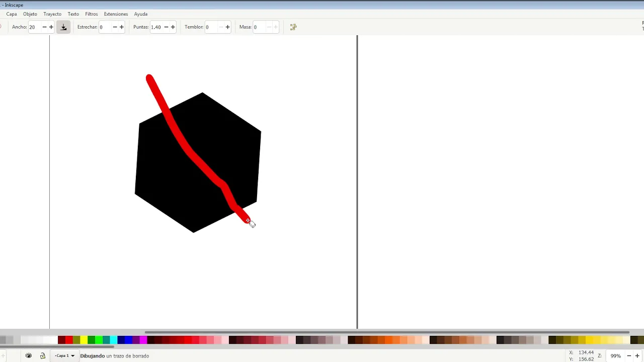Pick the pure blue palette swatch
Screen dimensions: 644x362
[x=128, y=340]
